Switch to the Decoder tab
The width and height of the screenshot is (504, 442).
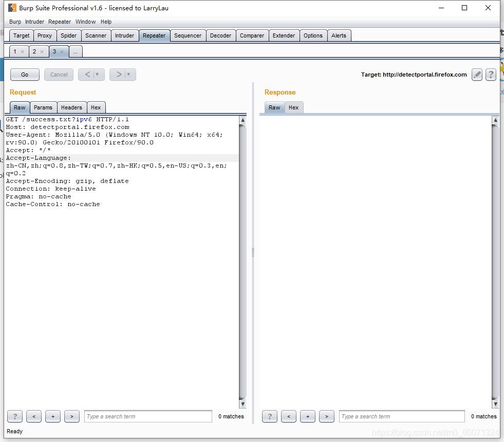tap(220, 35)
